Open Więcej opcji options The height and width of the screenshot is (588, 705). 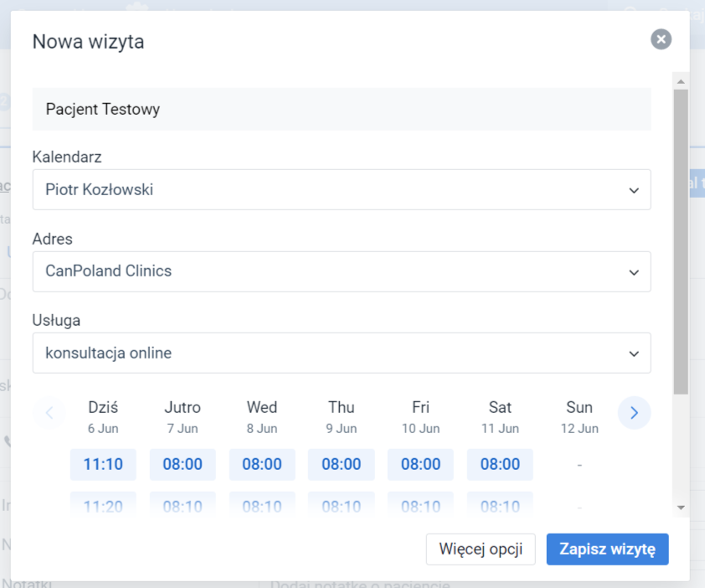pos(481,549)
